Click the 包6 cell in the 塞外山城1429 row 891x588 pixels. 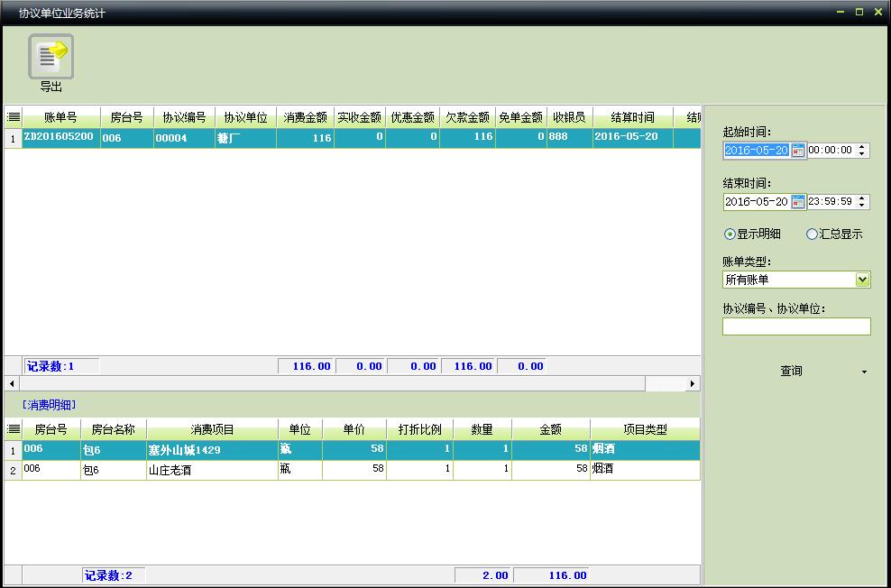coord(114,450)
